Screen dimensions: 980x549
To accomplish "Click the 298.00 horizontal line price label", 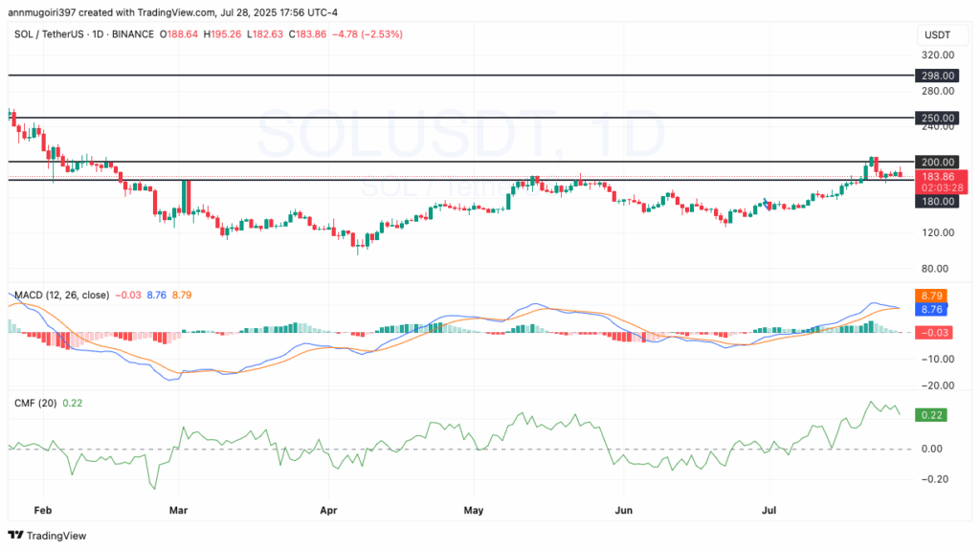I will pyautogui.click(x=936, y=76).
